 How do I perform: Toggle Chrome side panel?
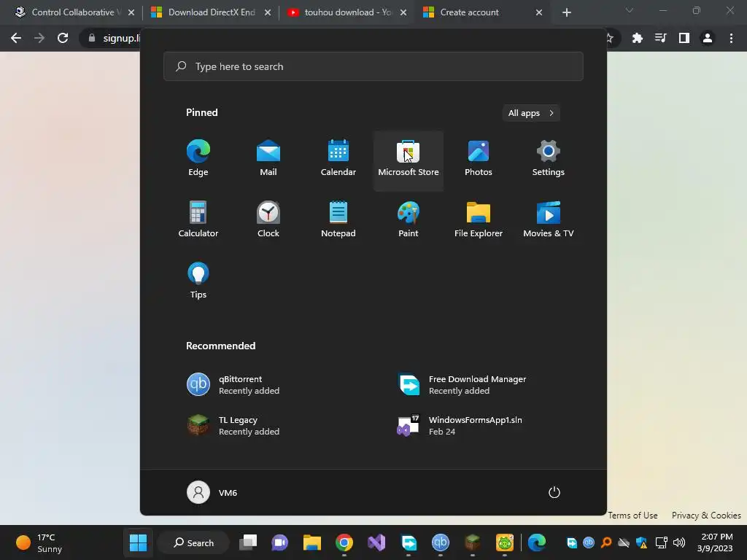pos(684,38)
